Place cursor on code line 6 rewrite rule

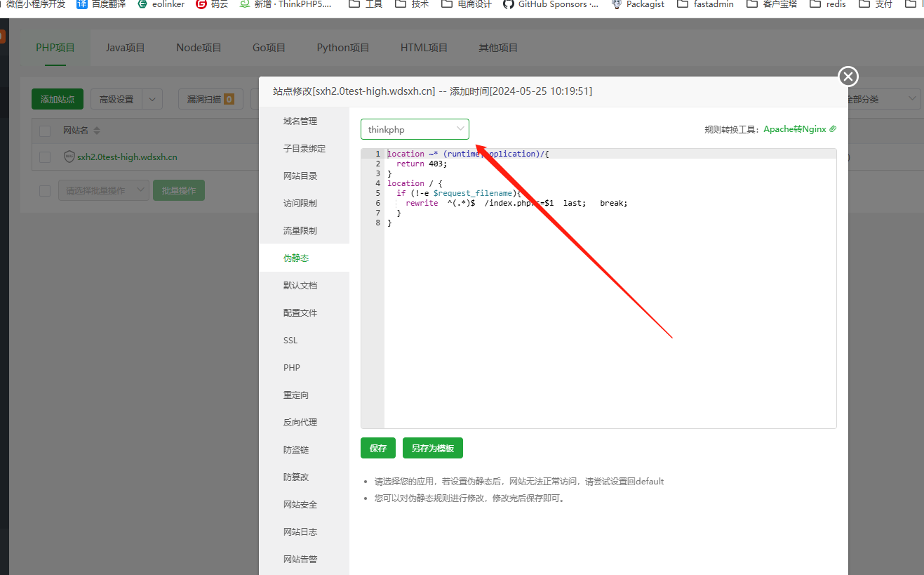pos(516,203)
